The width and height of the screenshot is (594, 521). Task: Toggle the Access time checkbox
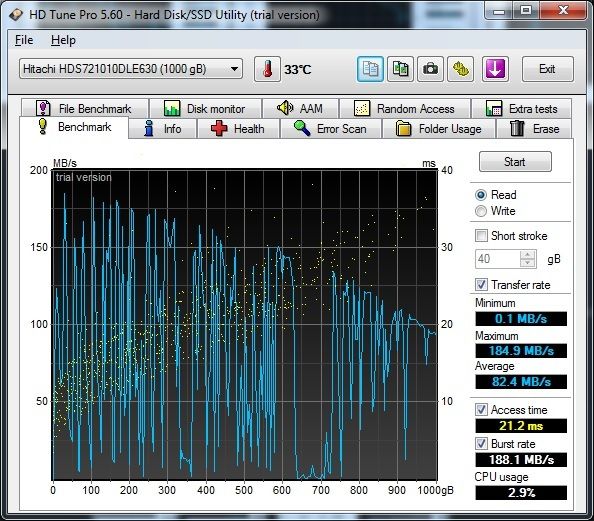pyautogui.click(x=481, y=410)
